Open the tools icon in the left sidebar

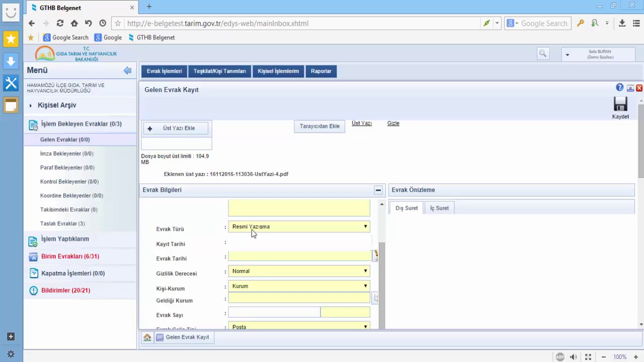(x=11, y=83)
